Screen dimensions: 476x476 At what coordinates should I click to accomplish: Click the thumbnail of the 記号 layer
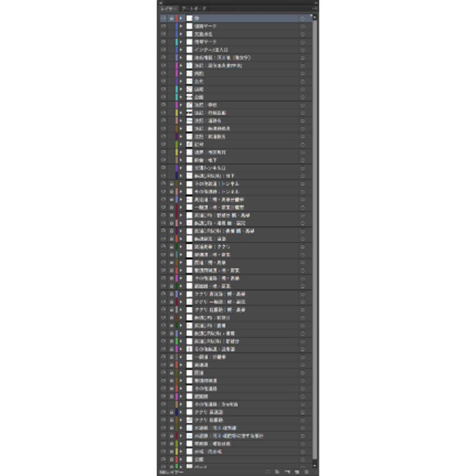[x=189, y=144]
